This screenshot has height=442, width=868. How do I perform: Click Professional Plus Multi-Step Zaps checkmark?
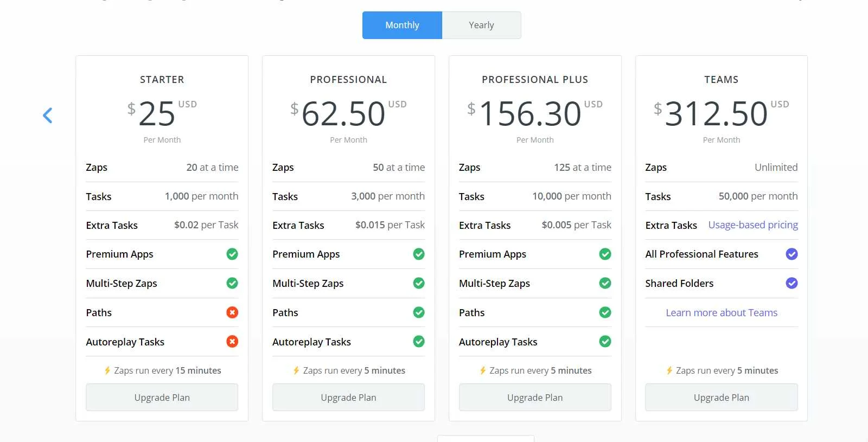605,283
